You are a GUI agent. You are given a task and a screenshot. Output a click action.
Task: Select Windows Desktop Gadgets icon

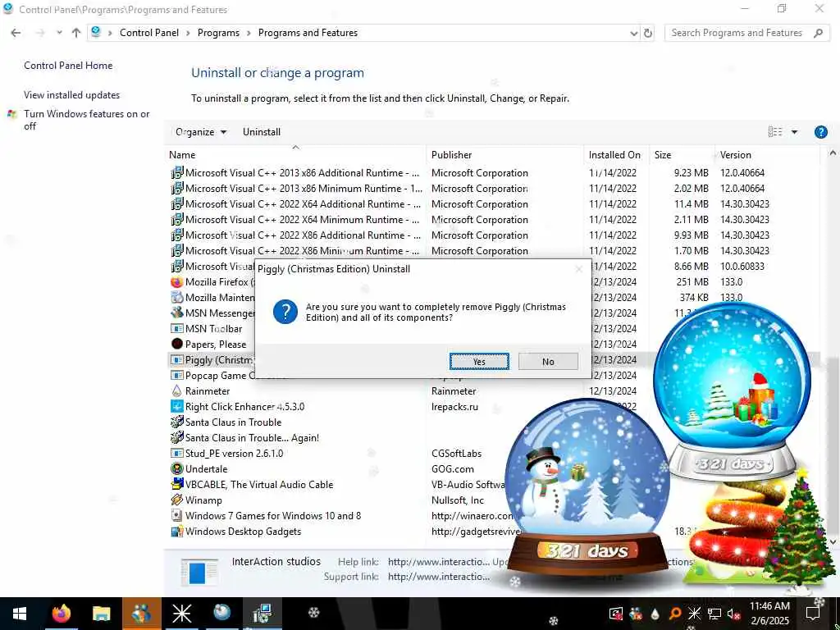[x=177, y=532]
